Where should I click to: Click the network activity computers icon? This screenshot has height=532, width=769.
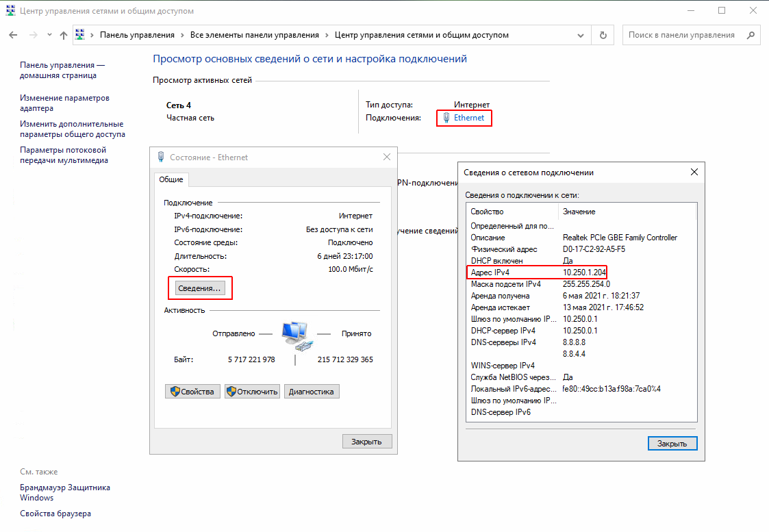pos(297,336)
